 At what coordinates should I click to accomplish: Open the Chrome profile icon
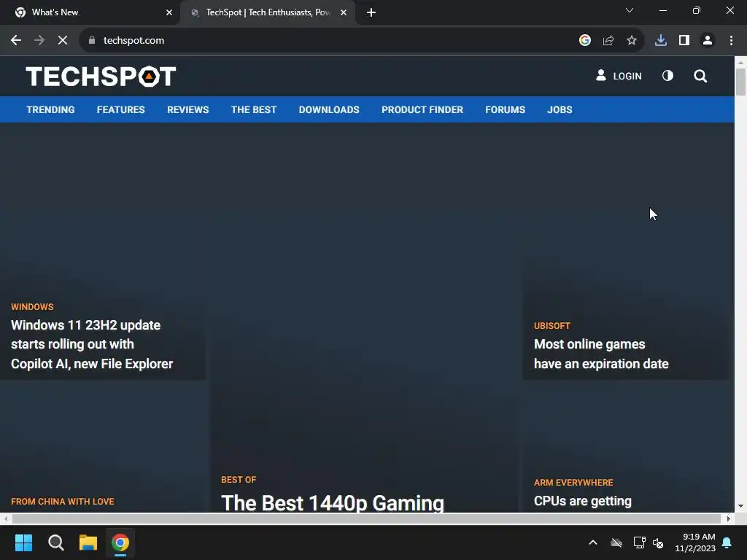708,41
